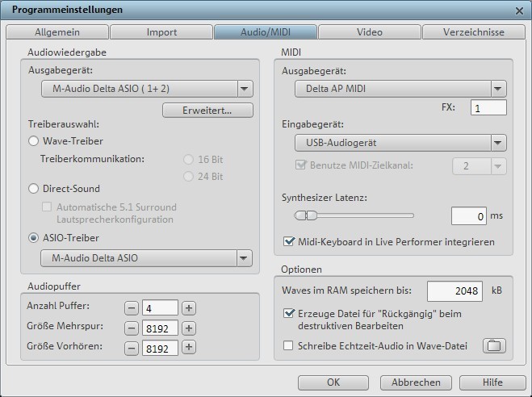Click the Waves im RAM kB field

(x=455, y=290)
